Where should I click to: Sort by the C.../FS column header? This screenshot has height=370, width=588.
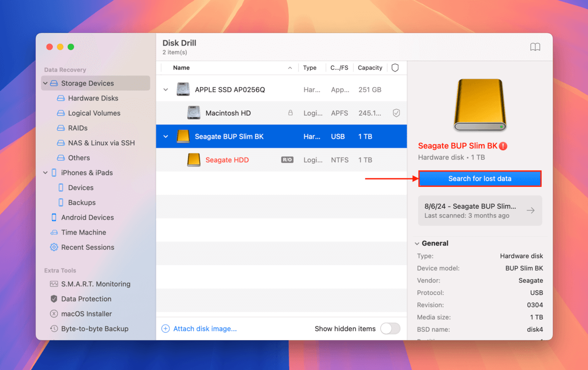[339, 68]
